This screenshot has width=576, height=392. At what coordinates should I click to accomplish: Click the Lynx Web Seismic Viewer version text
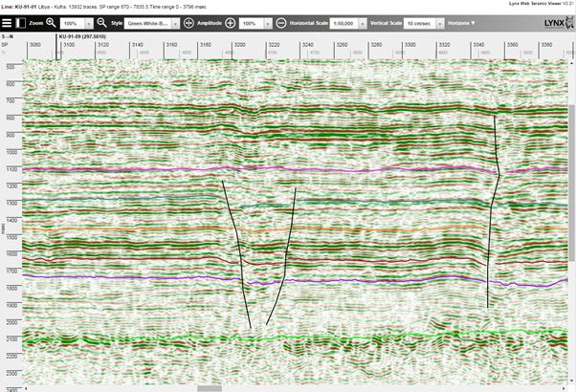[x=542, y=3]
